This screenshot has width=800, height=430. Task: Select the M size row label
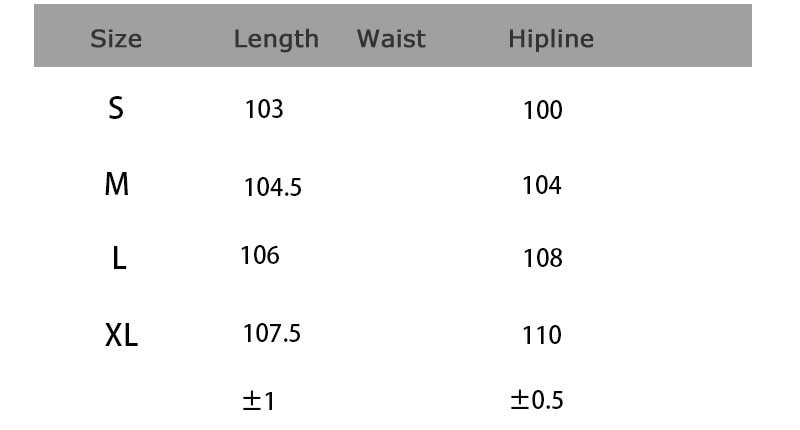[x=117, y=184]
